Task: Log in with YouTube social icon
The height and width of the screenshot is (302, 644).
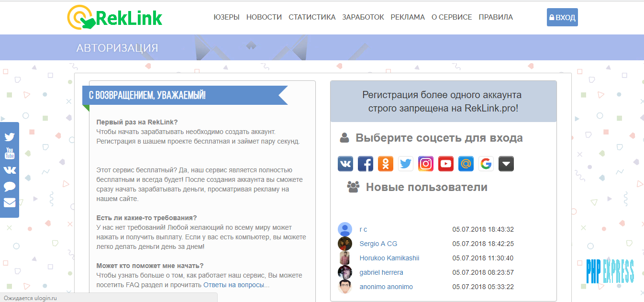Action: pos(446,164)
